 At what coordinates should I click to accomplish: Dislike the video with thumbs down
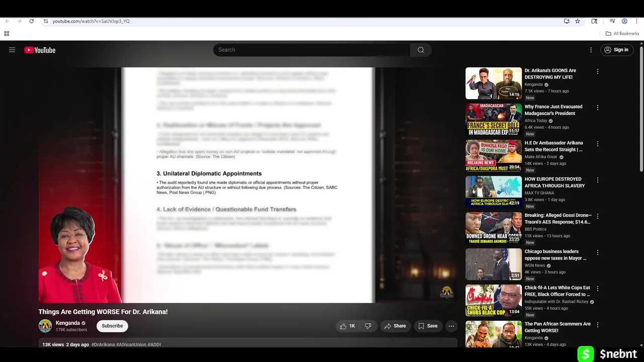point(368,326)
